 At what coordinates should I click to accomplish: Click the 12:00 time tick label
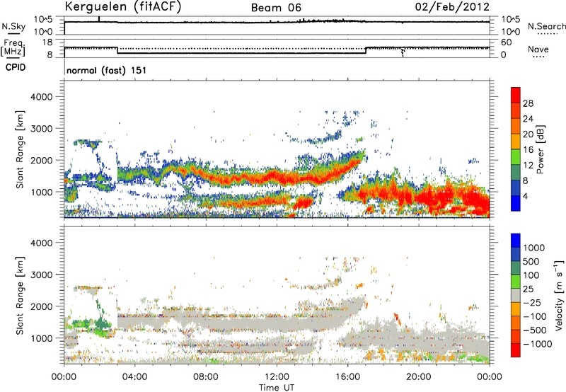coord(277,377)
